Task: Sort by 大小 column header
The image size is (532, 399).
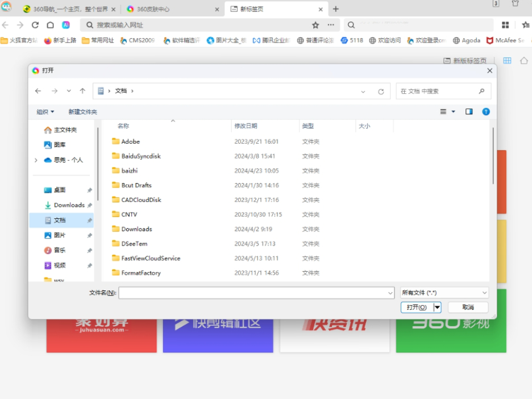Action: pos(364,126)
